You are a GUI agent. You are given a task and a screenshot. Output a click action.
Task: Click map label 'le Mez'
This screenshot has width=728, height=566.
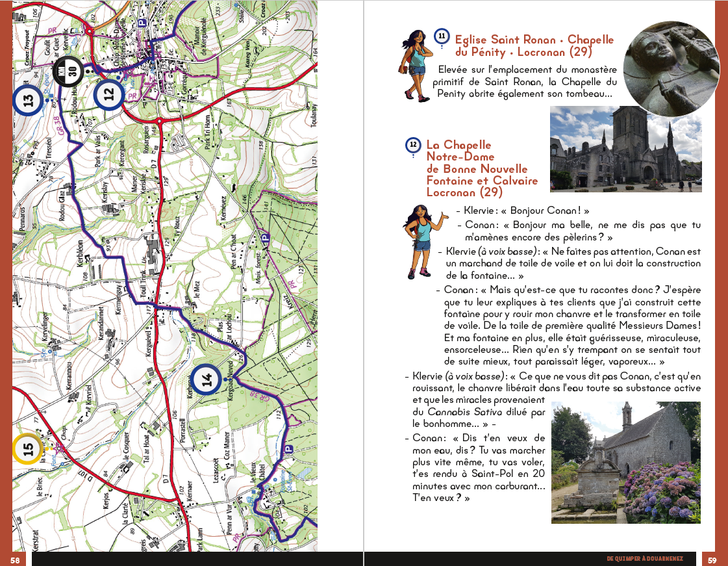tap(196, 289)
